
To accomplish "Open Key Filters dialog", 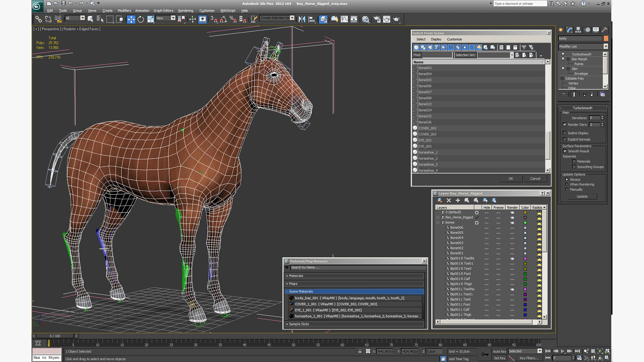I will pyautogui.click(x=529, y=358).
